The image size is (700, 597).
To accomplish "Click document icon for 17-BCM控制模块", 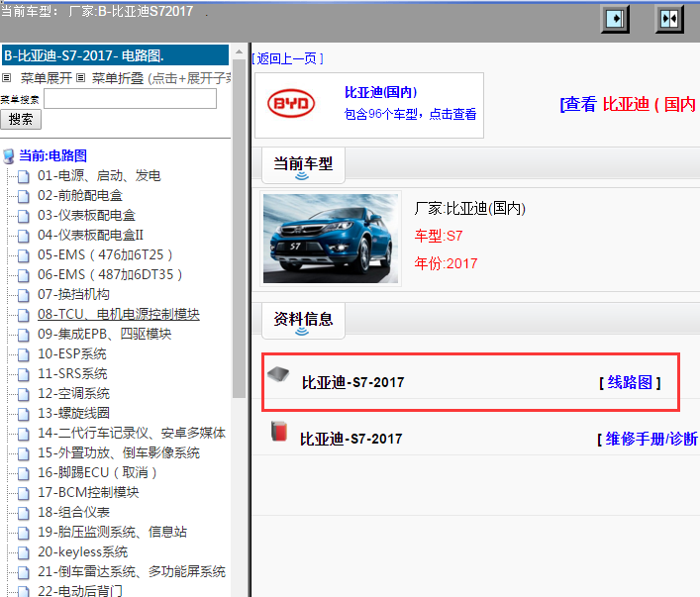I will coord(24,493).
